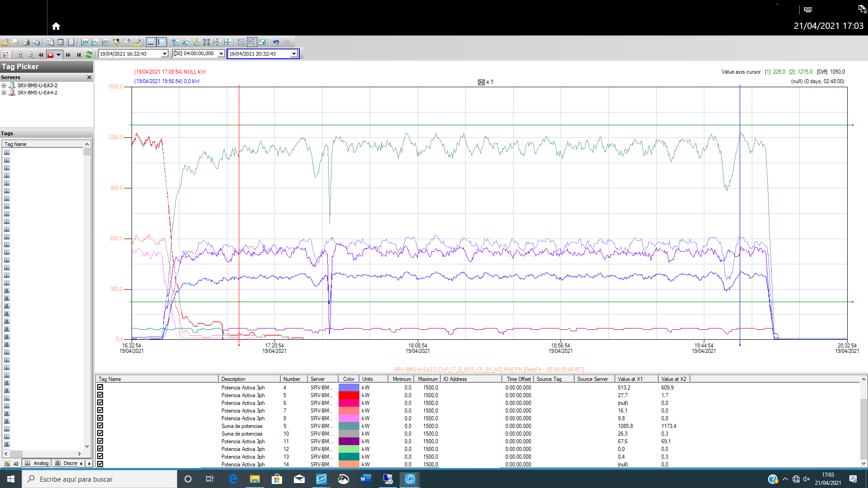Image resolution: width=868 pixels, height=488 pixels.
Task: Click the print icon in toolbar
Action: click(x=26, y=42)
